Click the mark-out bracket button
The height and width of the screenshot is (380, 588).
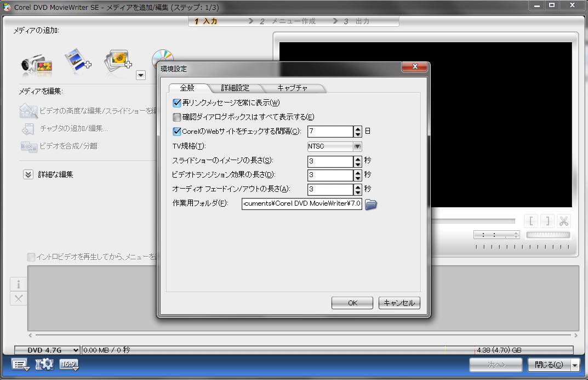pos(547,221)
